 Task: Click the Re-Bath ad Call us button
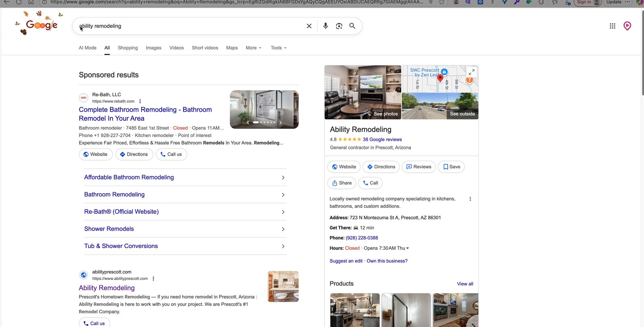click(x=171, y=154)
